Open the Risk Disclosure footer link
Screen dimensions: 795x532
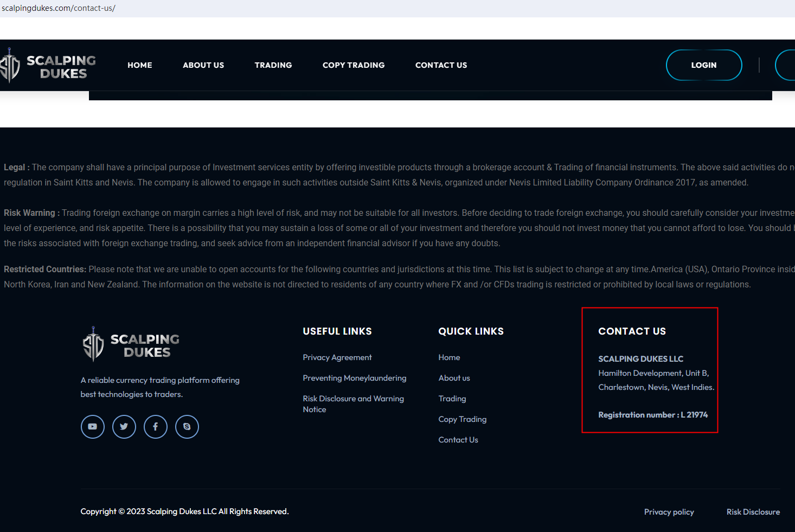[x=753, y=512]
